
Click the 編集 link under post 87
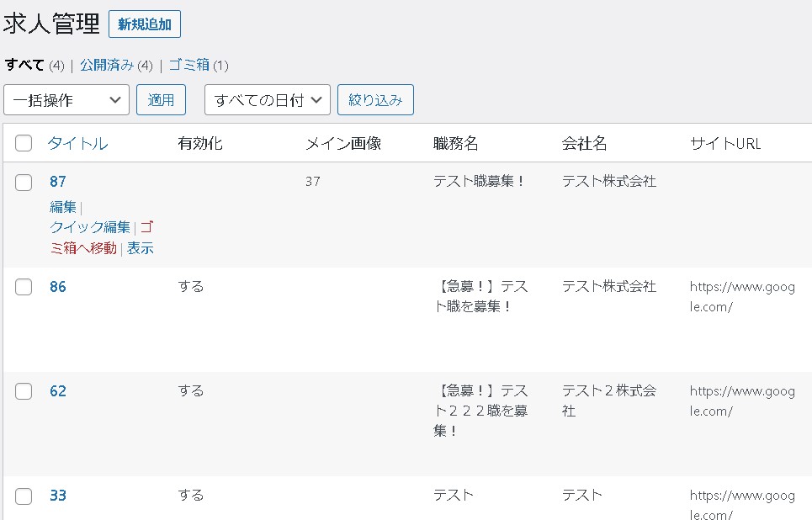pyautogui.click(x=63, y=207)
